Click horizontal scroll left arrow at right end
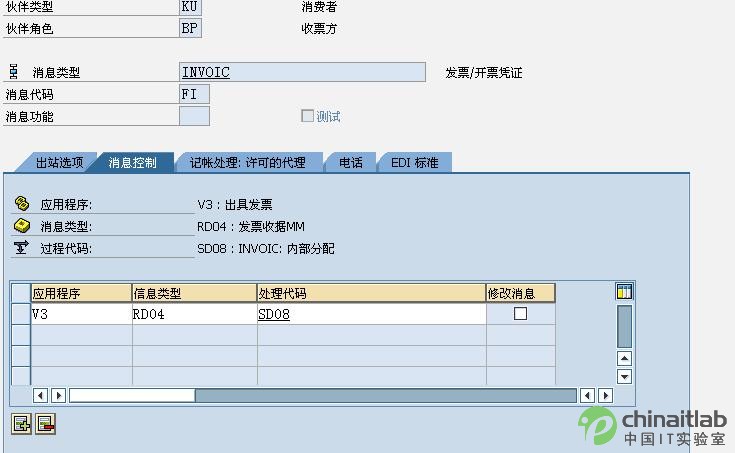The image size is (735, 453). (587, 395)
